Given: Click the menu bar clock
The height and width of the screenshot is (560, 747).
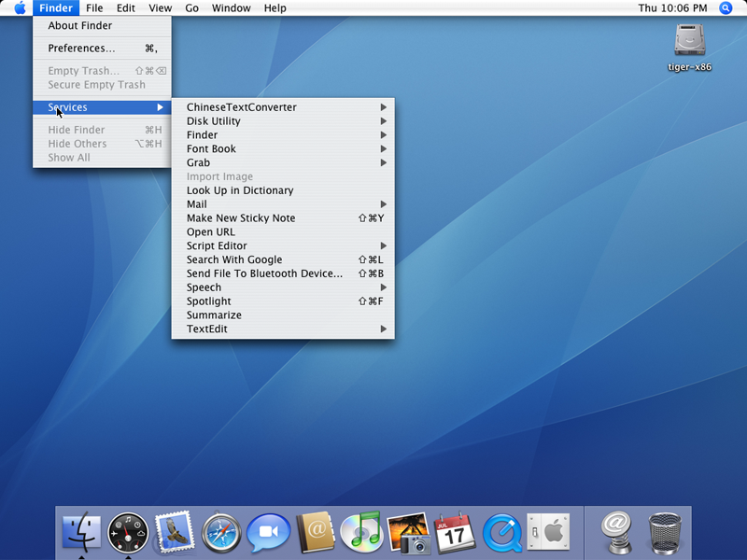Looking at the screenshot, I should 671,8.
